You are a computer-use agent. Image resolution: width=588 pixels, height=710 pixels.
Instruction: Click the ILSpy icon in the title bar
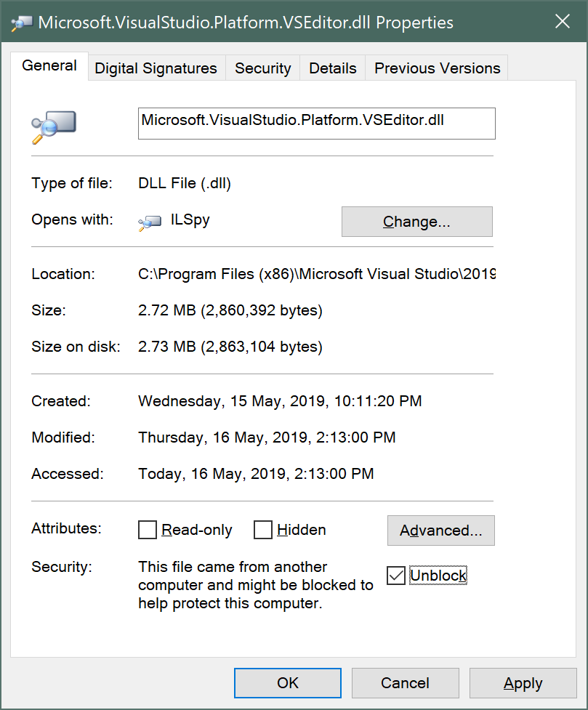(x=22, y=23)
